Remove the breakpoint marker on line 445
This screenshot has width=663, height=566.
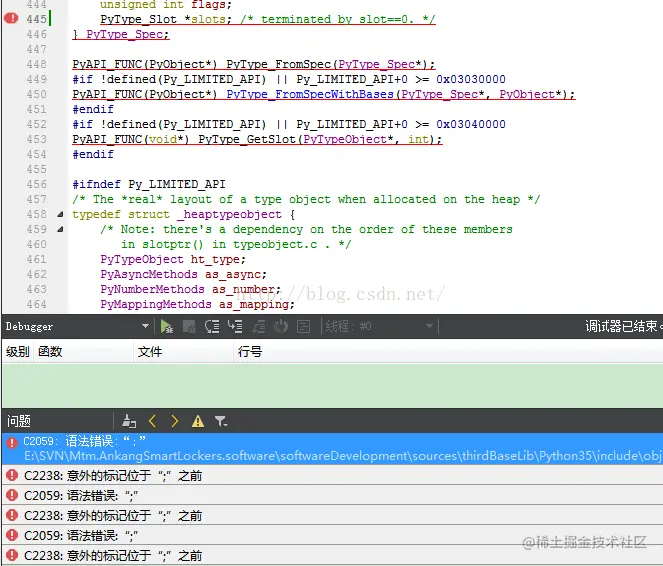pos(11,18)
